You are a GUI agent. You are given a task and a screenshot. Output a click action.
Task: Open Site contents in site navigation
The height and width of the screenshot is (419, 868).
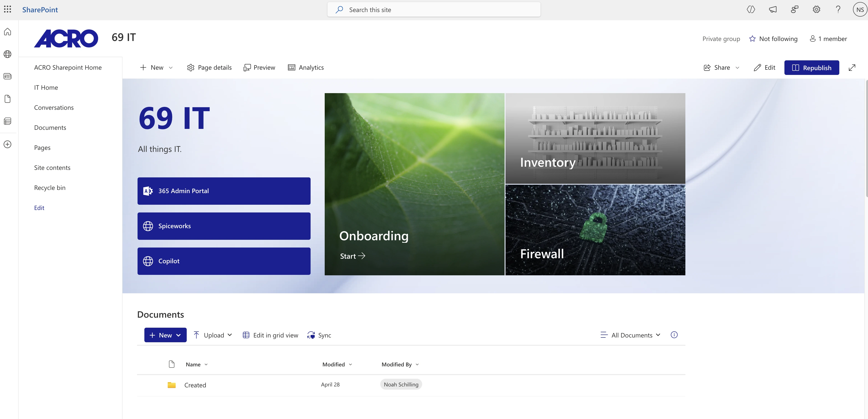click(x=52, y=168)
